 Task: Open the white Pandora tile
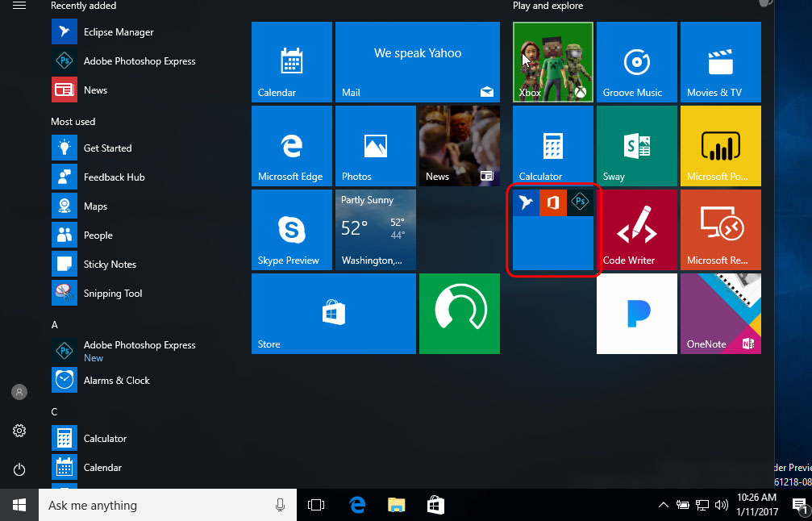click(x=637, y=314)
